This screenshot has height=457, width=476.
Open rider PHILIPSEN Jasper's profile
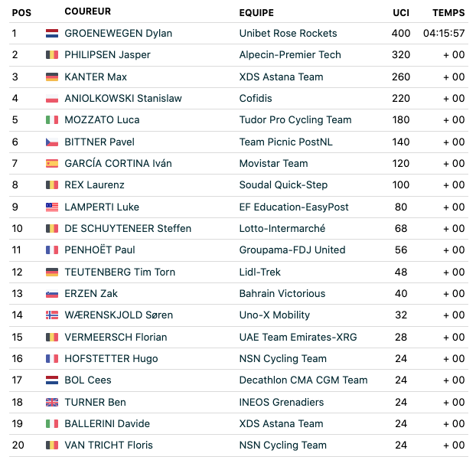point(107,55)
